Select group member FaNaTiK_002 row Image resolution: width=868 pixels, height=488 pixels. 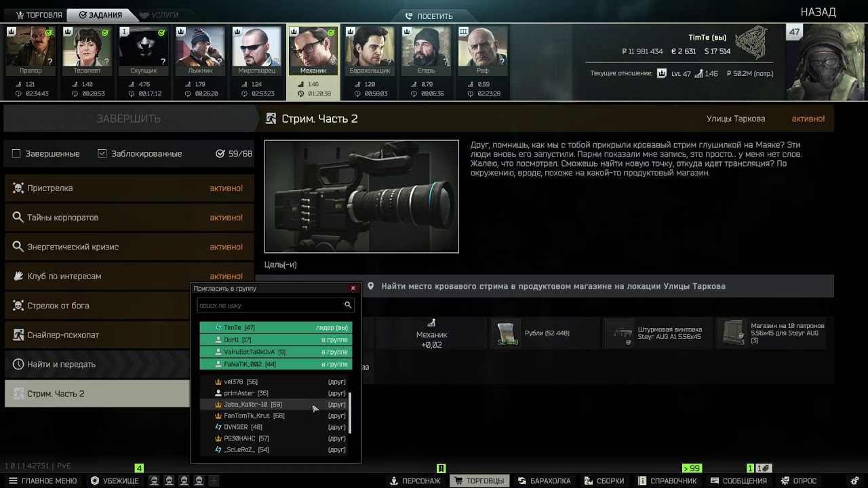click(276, 364)
